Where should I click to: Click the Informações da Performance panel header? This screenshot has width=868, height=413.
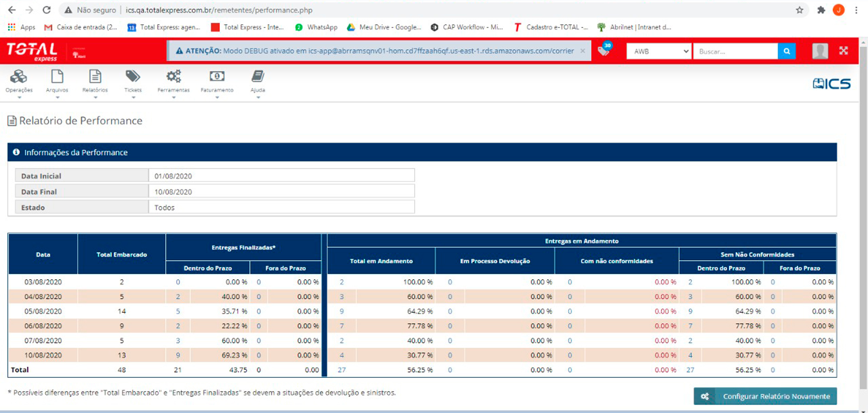pos(422,152)
